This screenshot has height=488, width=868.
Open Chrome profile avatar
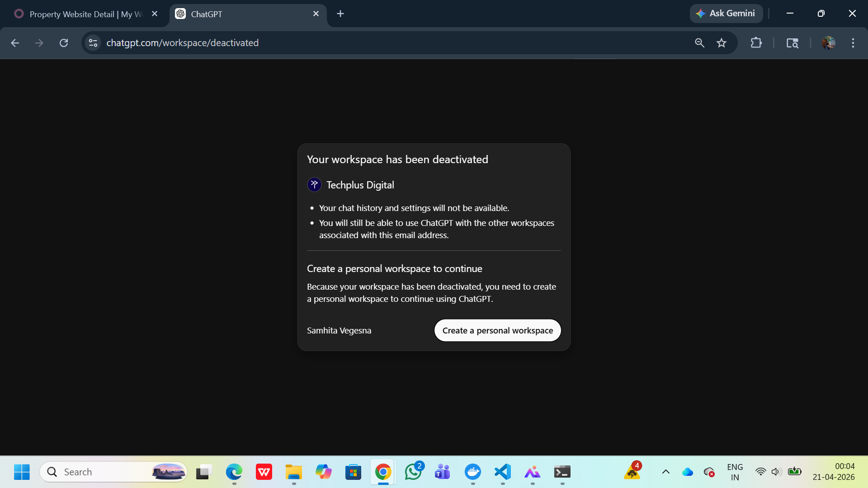coord(829,43)
